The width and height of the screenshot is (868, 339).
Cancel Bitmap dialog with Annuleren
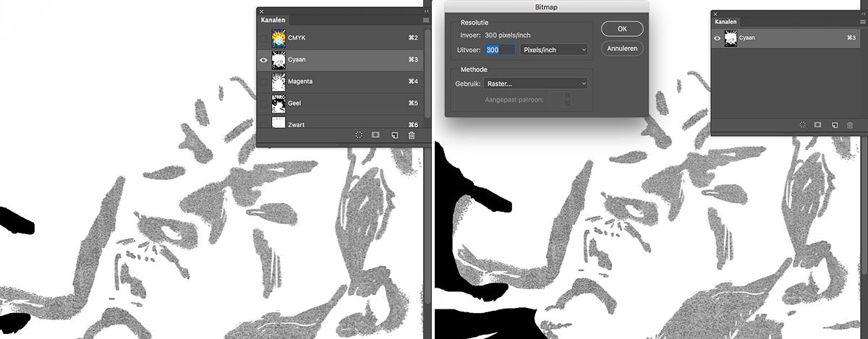click(x=622, y=48)
